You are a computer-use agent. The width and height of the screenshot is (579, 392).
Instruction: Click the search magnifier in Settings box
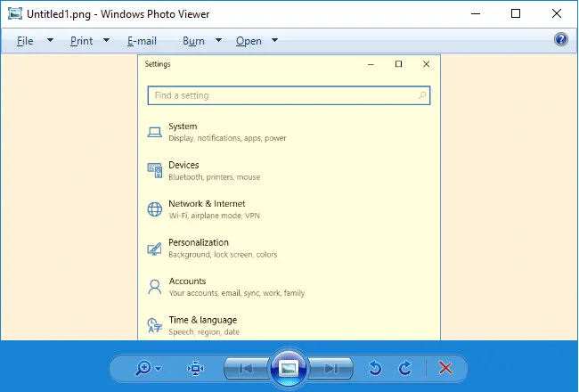(x=421, y=95)
